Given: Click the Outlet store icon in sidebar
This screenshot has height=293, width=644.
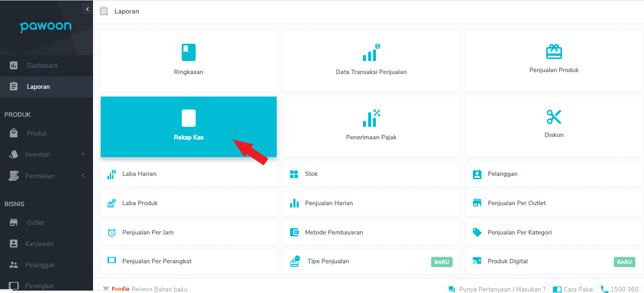Looking at the screenshot, I should pos(14,222).
